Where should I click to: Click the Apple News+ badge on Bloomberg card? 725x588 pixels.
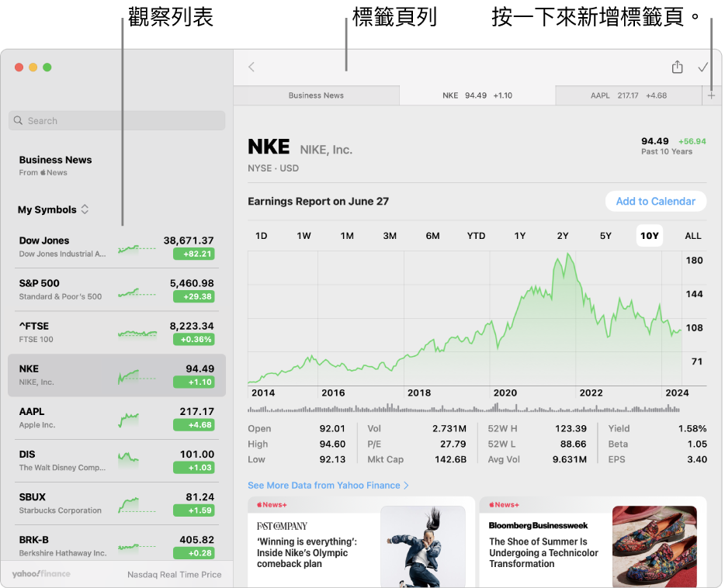(x=504, y=505)
